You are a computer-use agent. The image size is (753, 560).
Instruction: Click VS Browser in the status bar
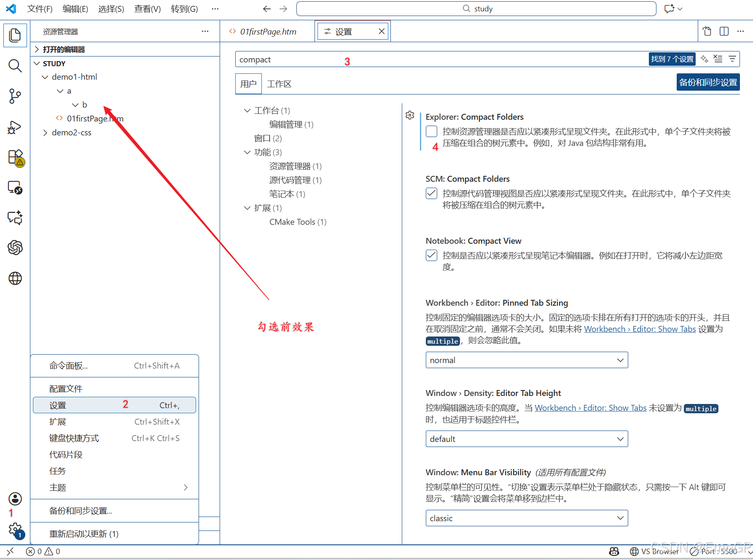pos(654,551)
